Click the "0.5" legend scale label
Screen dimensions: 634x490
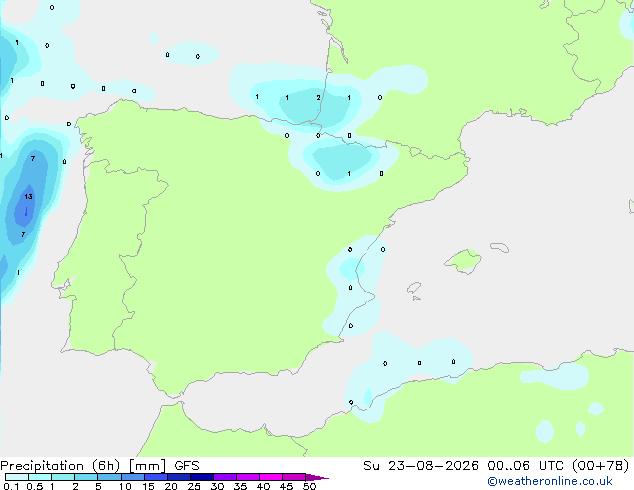click(34, 486)
